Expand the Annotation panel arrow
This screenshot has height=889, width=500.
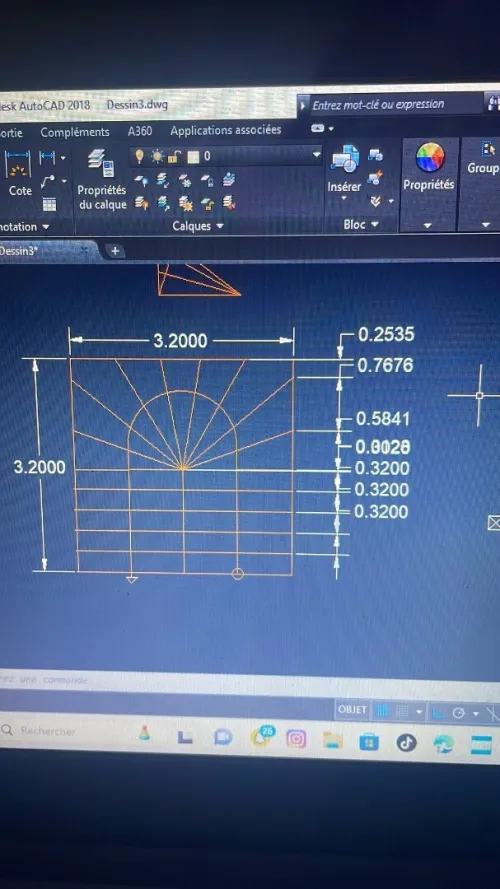45,227
